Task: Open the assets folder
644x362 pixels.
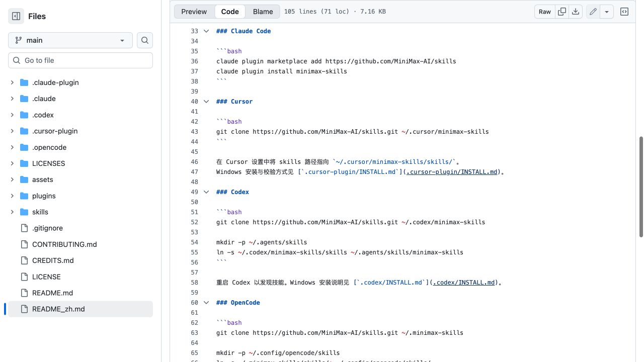Action: (x=43, y=179)
